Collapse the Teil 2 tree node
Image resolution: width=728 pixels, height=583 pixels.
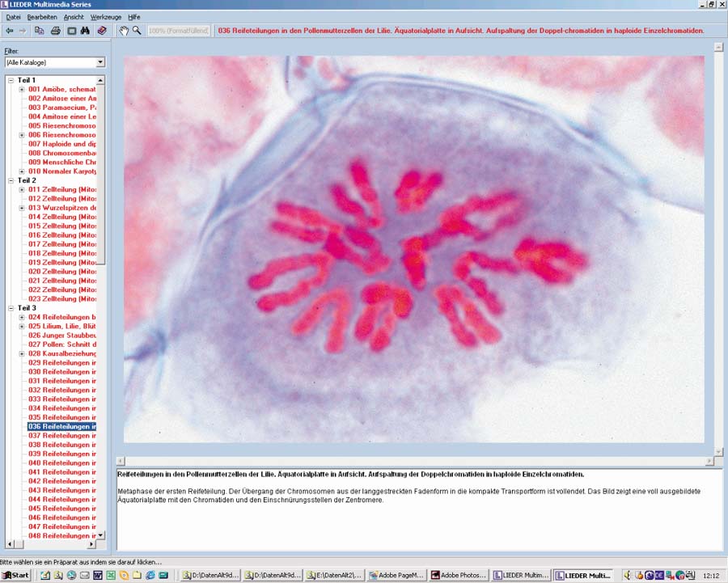(10, 180)
